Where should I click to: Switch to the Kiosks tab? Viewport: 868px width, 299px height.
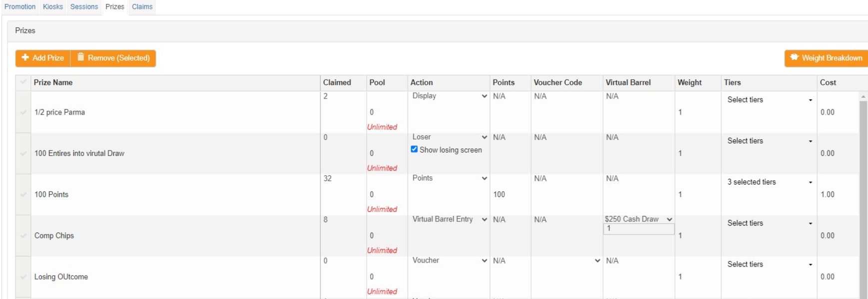53,6
